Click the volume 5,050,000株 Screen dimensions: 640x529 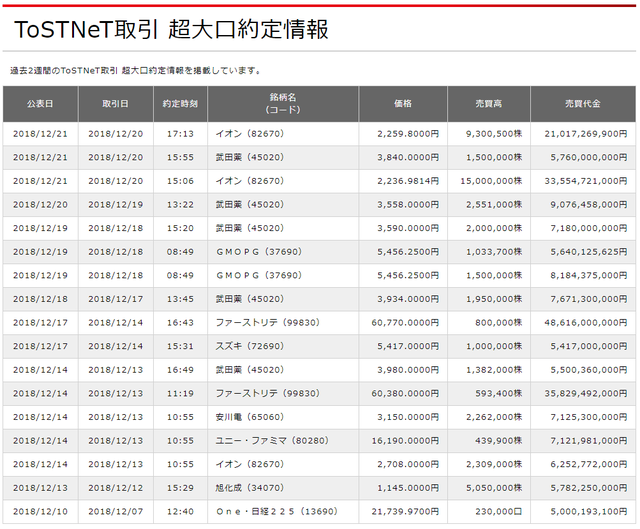[x=494, y=488]
